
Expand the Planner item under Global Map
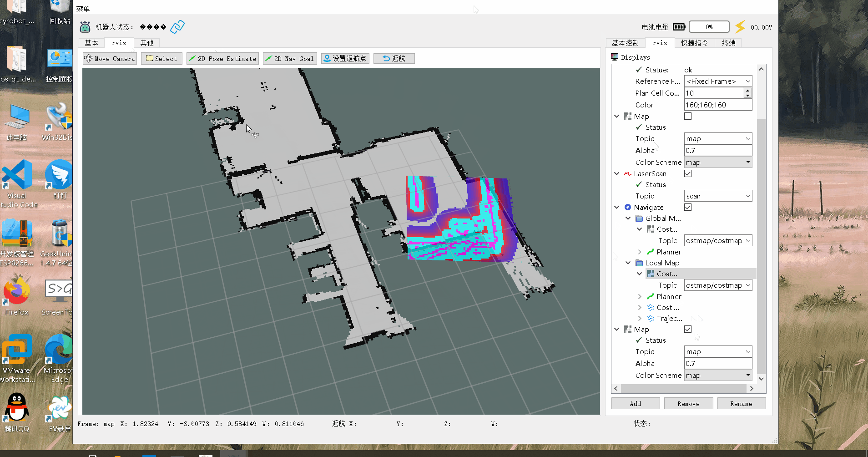pos(640,252)
